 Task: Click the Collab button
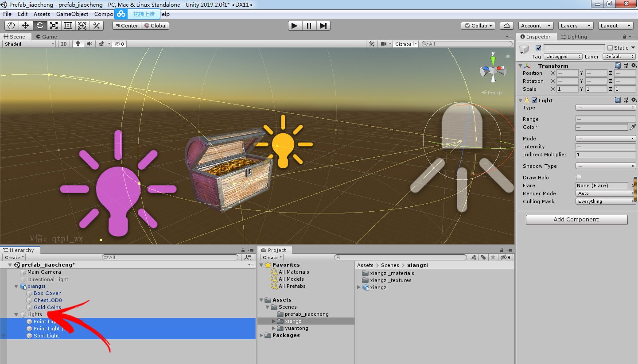coord(478,25)
